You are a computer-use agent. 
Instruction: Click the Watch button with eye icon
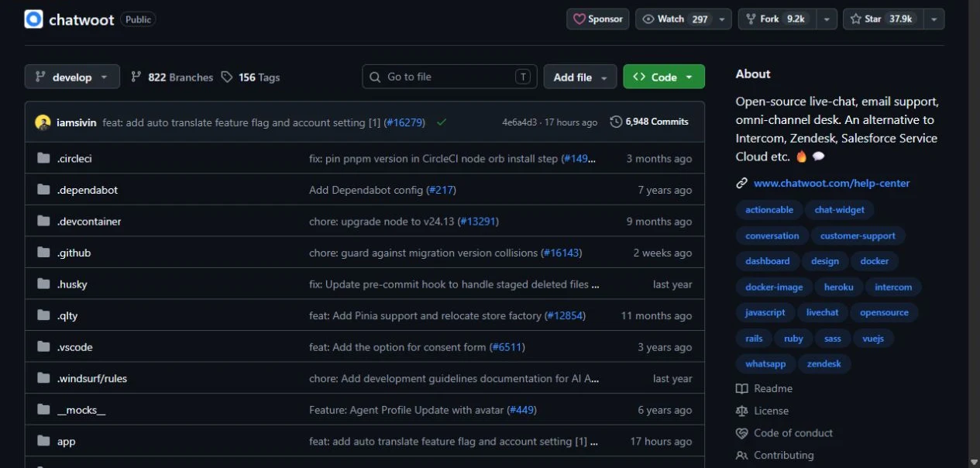coord(675,19)
